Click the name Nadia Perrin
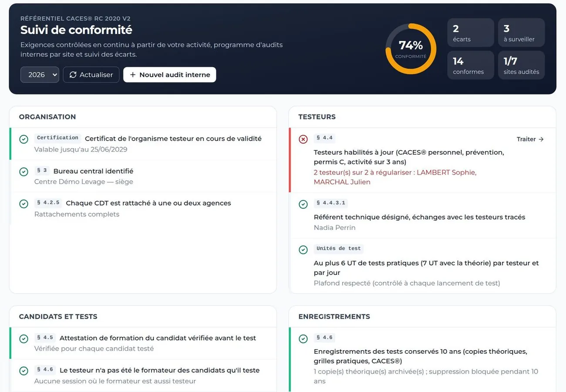The height and width of the screenshot is (392, 566). click(334, 228)
